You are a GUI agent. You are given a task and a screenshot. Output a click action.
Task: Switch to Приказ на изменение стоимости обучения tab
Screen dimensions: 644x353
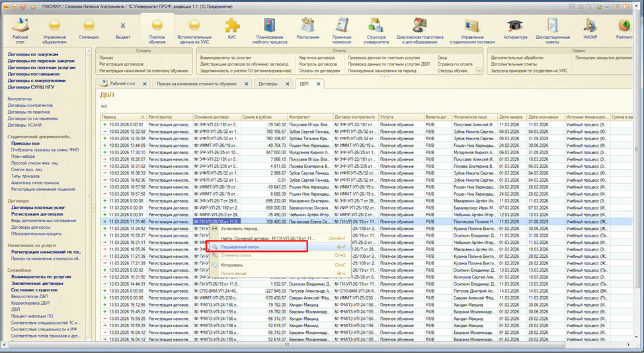pyautogui.click(x=204, y=84)
